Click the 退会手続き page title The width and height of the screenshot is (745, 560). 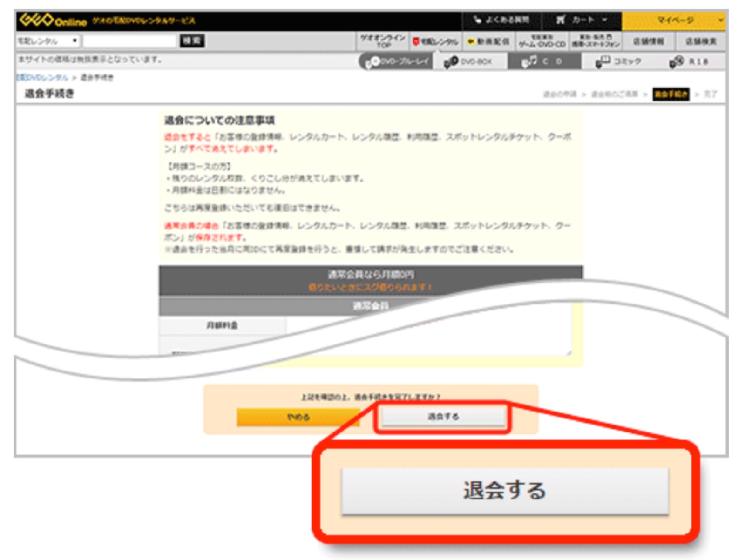49,94
